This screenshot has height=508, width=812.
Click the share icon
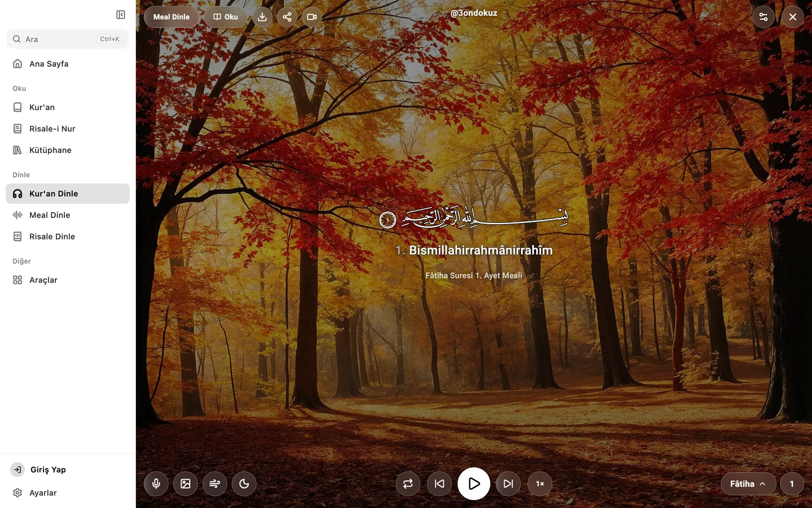tap(287, 17)
